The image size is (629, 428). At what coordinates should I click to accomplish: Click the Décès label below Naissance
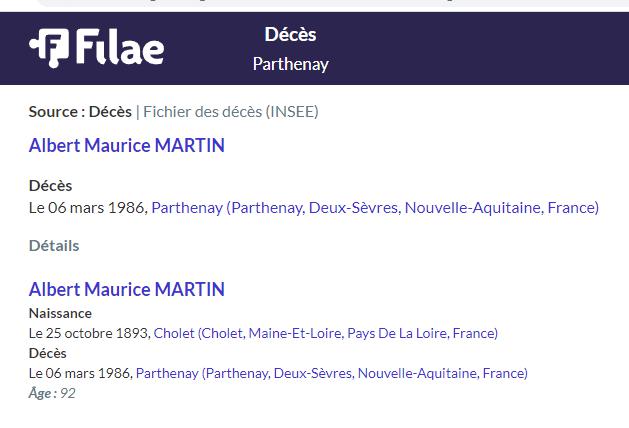click(48, 353)
